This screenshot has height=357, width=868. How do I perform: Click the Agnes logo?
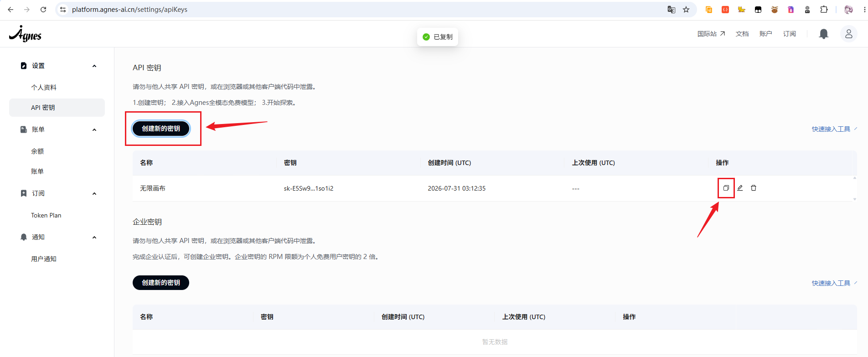(25, 34)
